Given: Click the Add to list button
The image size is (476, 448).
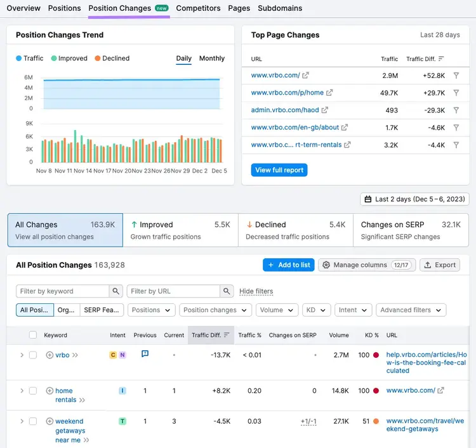Looking at the screenshot, I should (288, 265).
